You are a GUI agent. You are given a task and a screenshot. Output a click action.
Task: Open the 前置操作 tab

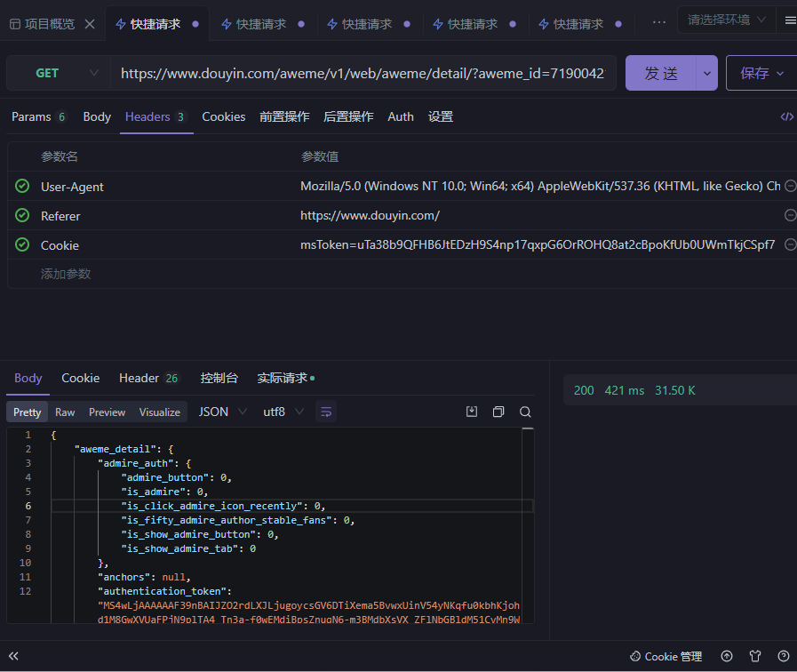tap(284, 116)
